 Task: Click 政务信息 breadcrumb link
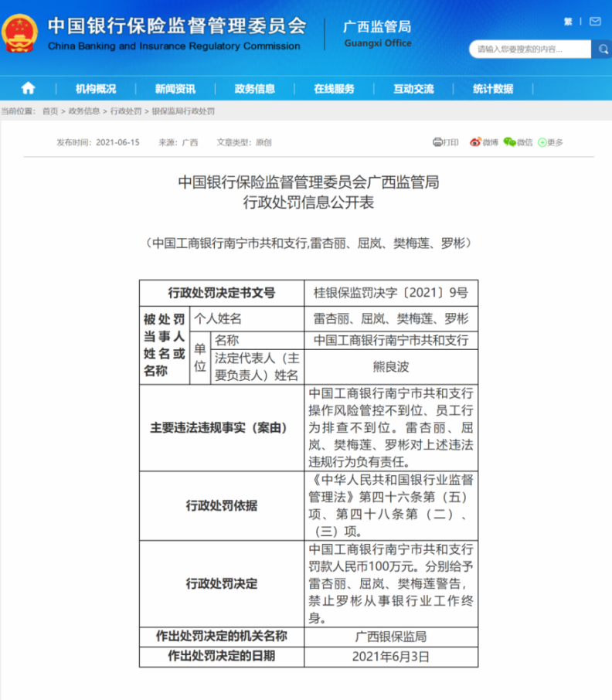[x=84, y=111]
